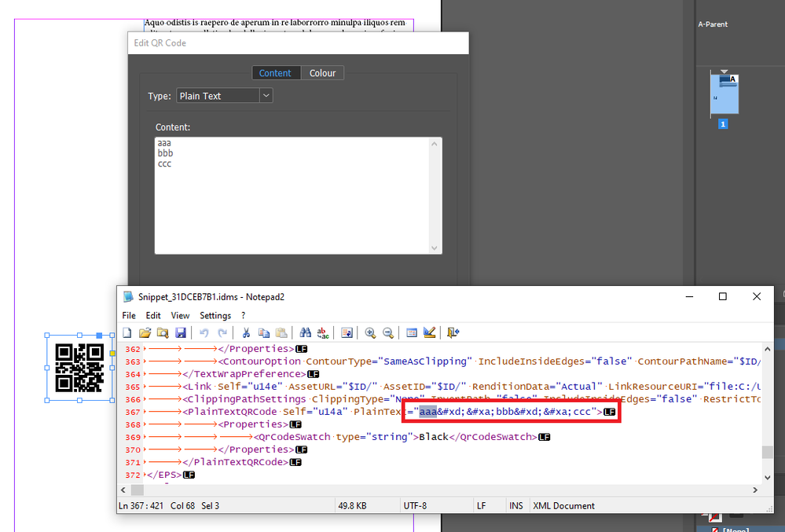785x532 pixels.
Task: Click the New file icon in Notepad2
Action: (x=127, y=333)
